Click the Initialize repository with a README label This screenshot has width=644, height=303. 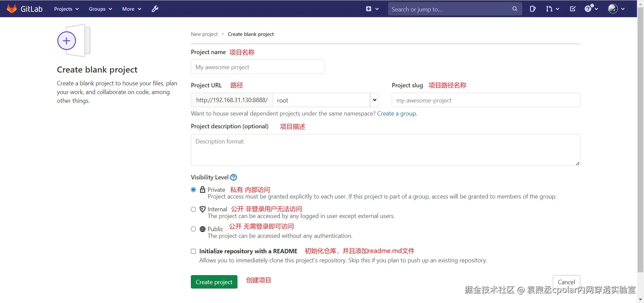click(248, 251)
